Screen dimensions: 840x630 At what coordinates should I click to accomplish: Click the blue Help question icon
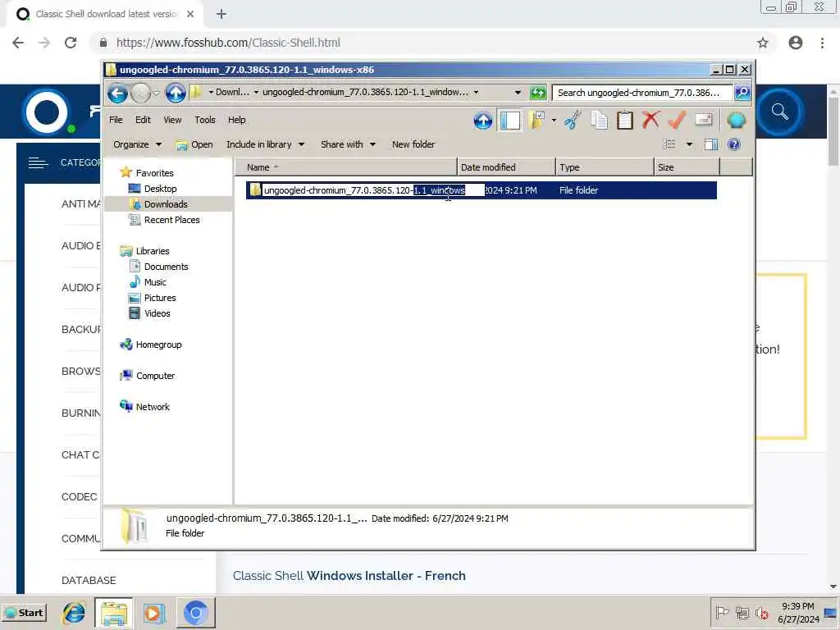[734, 144]
